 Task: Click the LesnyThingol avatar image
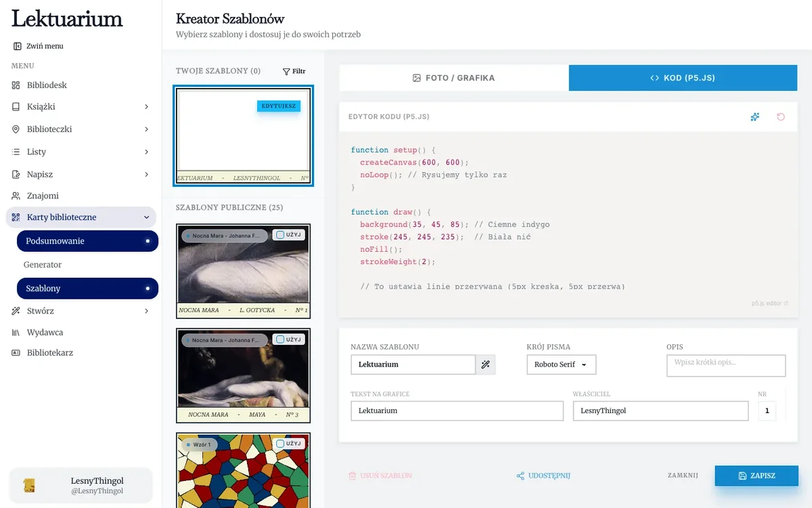coord(28,486)
